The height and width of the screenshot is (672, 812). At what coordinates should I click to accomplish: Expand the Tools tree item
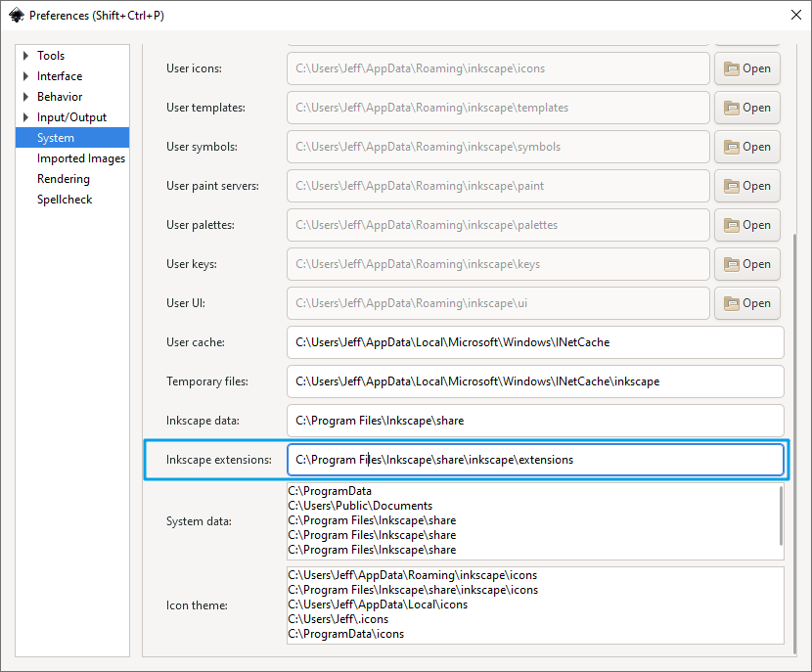pyautogui.click(x=25, y=56)
